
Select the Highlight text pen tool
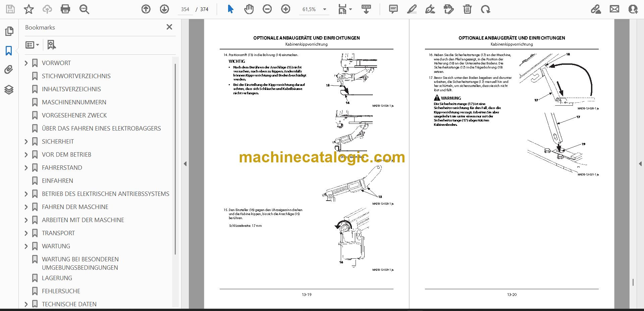click(412, 9)
